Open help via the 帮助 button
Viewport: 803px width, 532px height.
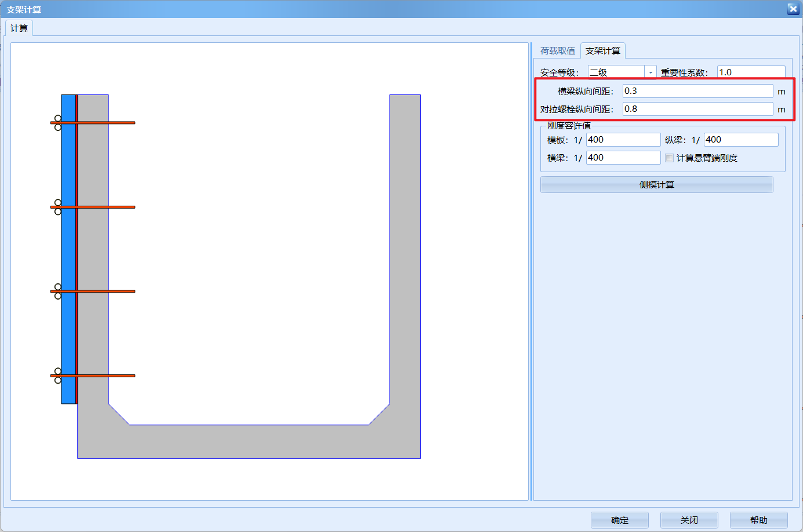(758, 520)
